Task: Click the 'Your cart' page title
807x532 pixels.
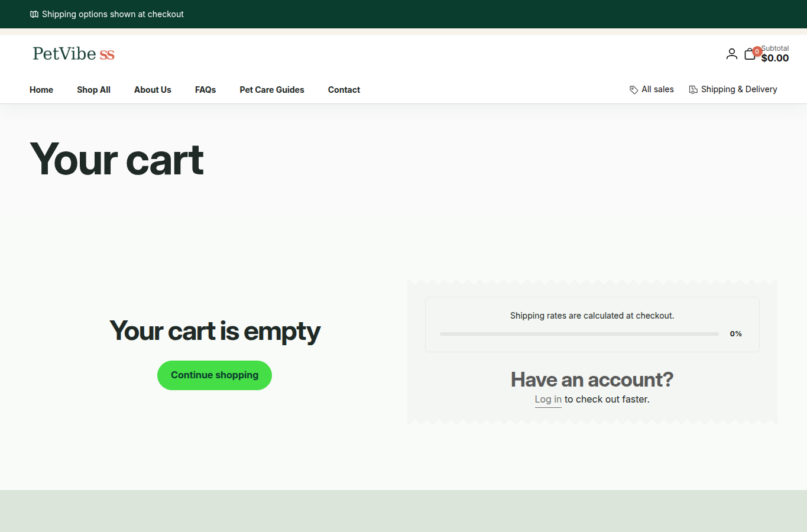Action: (x=117, y=160)
